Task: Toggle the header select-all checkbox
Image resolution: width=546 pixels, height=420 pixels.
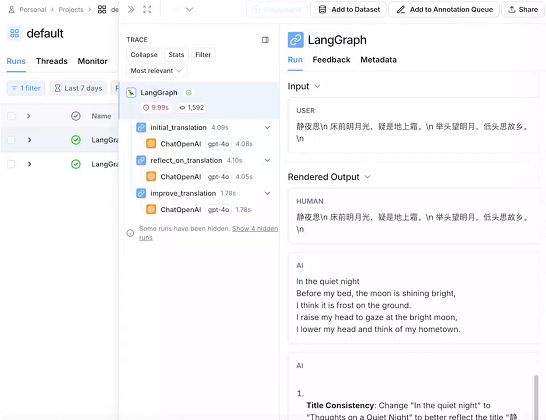Action: coord(11,116)
